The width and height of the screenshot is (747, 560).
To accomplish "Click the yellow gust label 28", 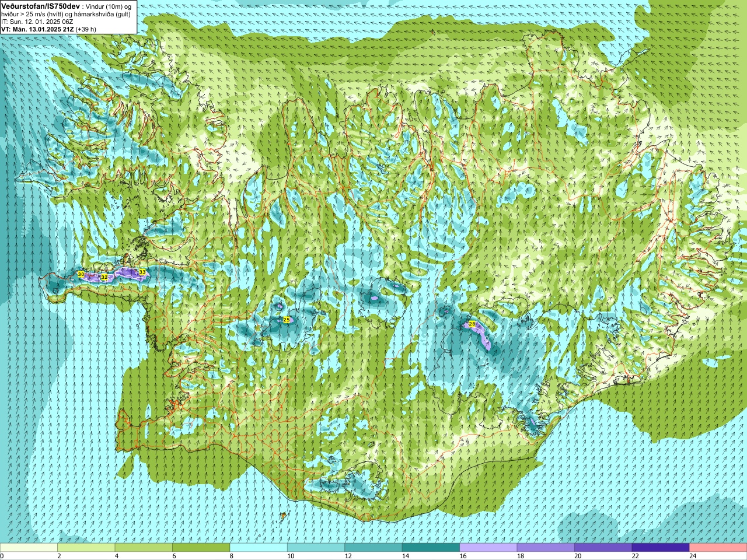I will [x=472, y=324].
